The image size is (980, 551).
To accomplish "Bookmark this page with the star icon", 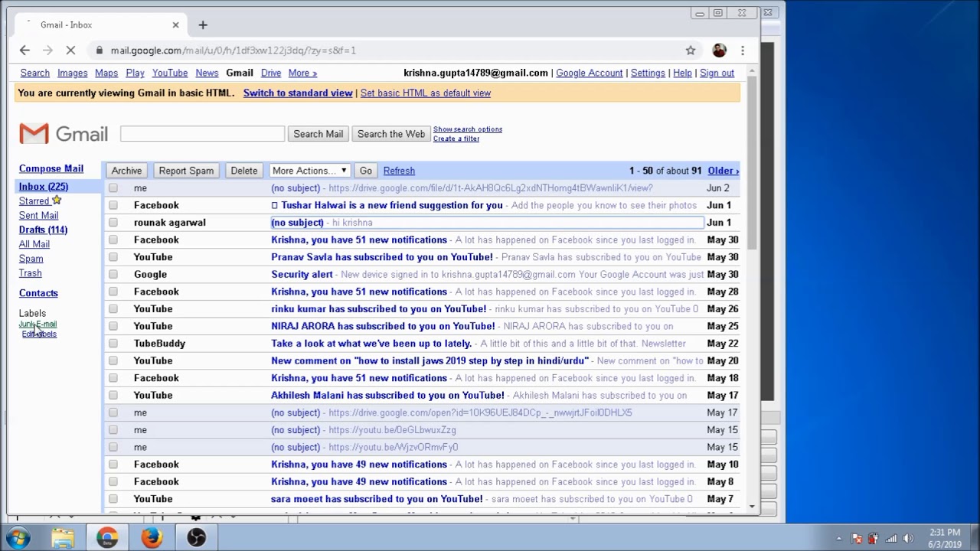I will click(x=691, y=51).
